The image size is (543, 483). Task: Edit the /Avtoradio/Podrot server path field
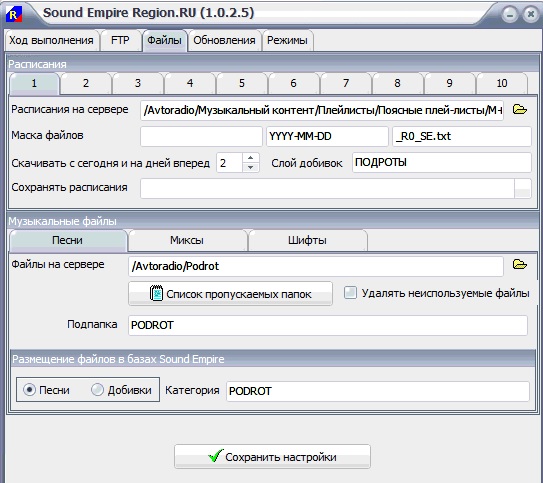click(x=316, y=266)
